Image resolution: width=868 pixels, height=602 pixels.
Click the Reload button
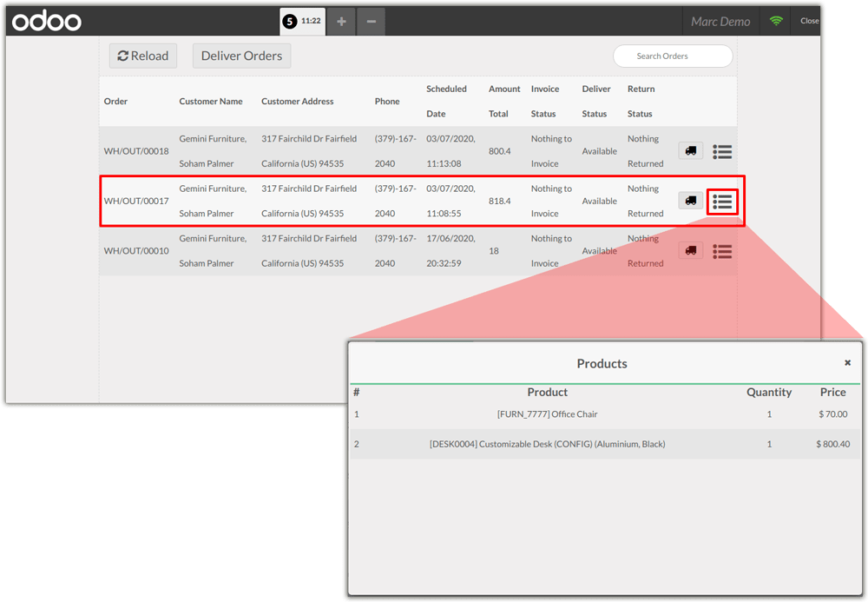point(143,56)
